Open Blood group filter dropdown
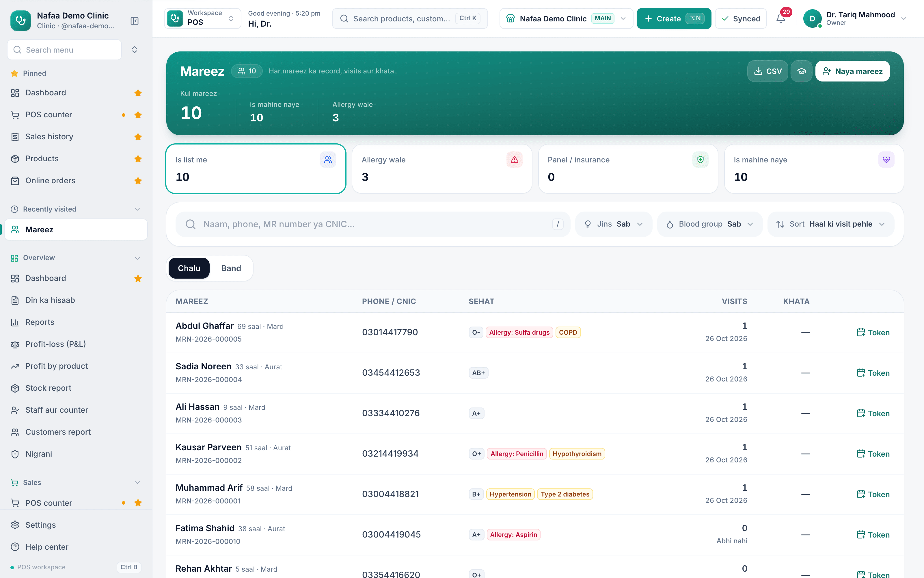Screen dimensions: 924x578 click(709, 224)
